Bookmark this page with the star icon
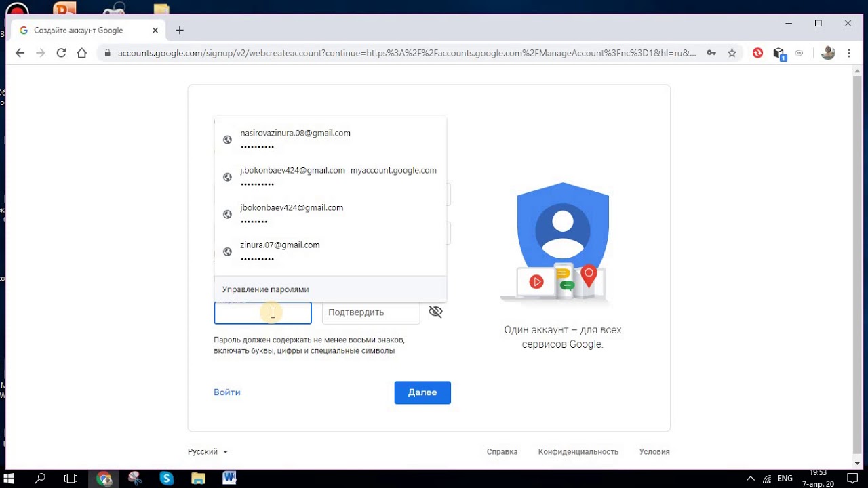 point(732,53)
